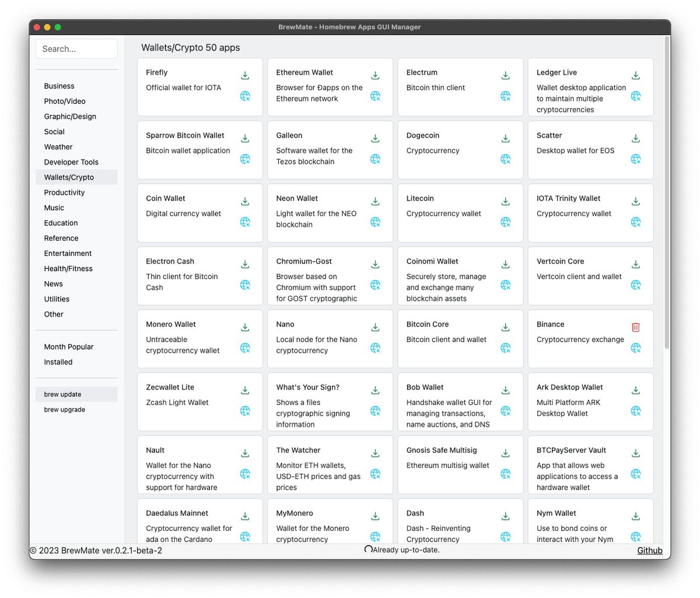Run brew upgrade from the sidebar
Screen dimensions: 700x598
point(64,409)
